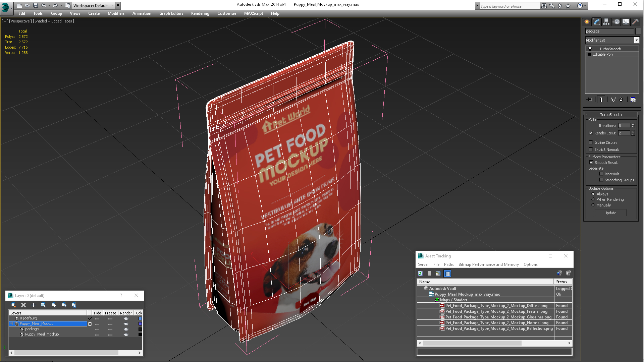Click Create New Layer icon
Viewport: 644px width, 362px height.
13,305
